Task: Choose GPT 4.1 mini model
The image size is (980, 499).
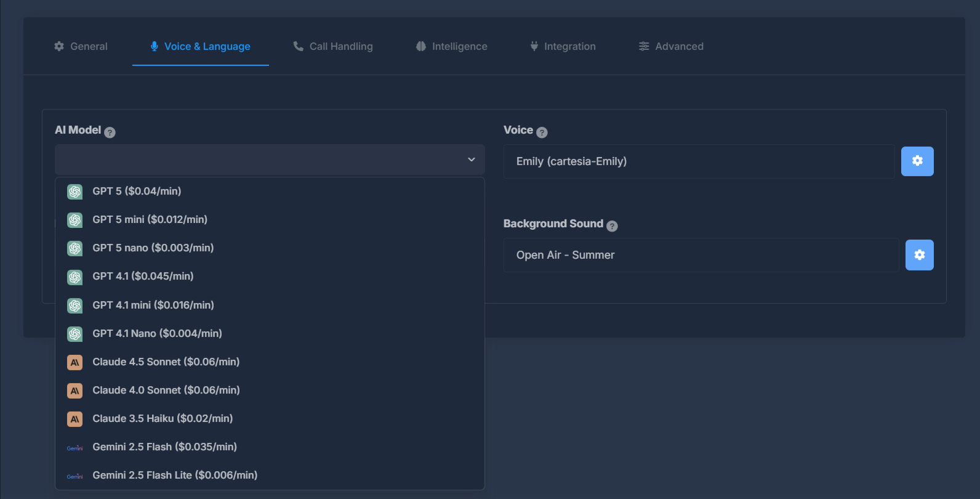Action: pyautogui.click(x=270, y=306)
